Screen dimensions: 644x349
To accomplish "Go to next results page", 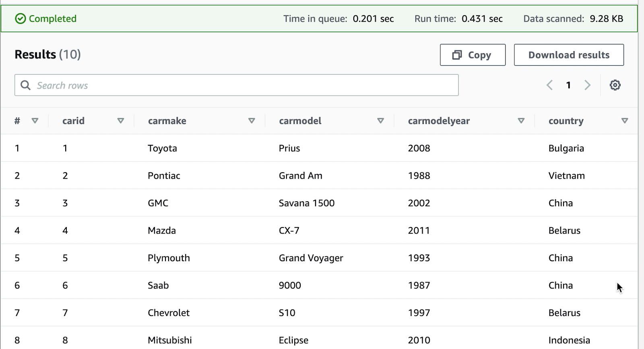I will [587, 85].
